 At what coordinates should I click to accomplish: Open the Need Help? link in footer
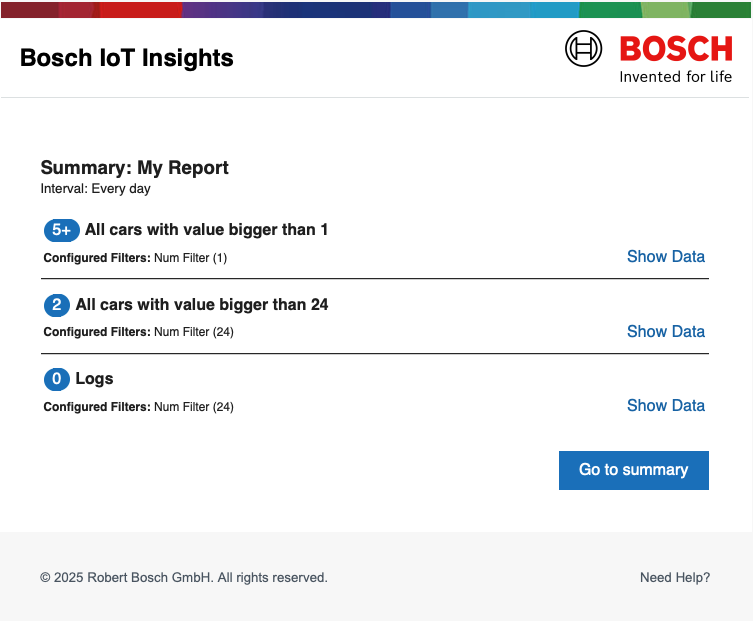[x=675, y=578]
